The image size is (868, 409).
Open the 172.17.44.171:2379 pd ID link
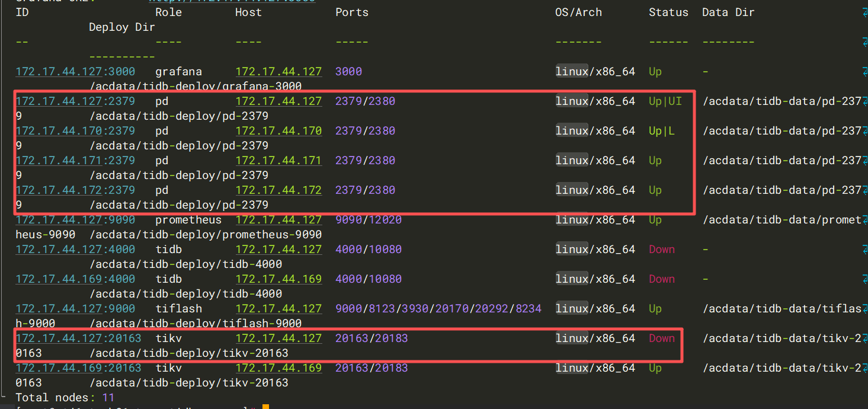pos(75,161)
